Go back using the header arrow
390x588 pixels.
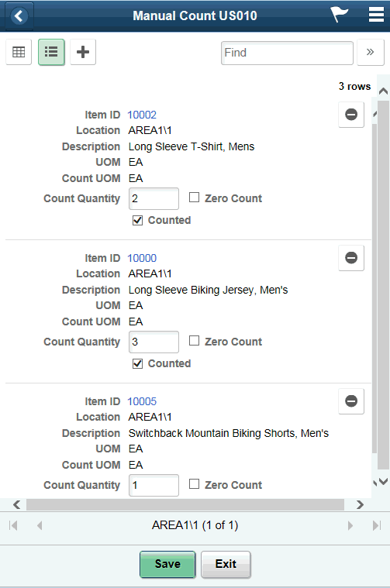pos(19,15)
